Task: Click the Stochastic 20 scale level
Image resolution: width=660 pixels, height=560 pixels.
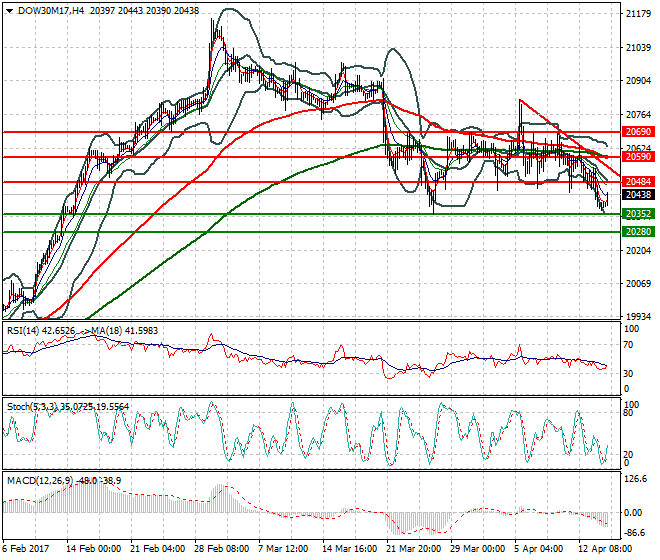Action: pos(628,455)
